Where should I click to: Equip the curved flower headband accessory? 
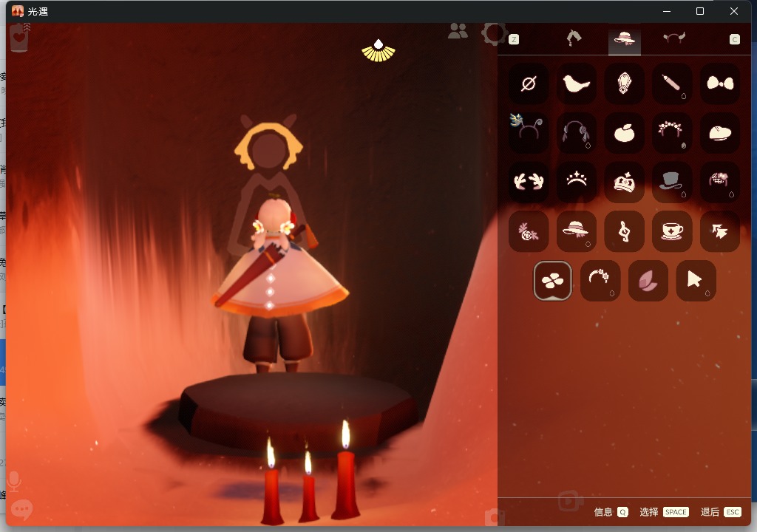point(600,281)
